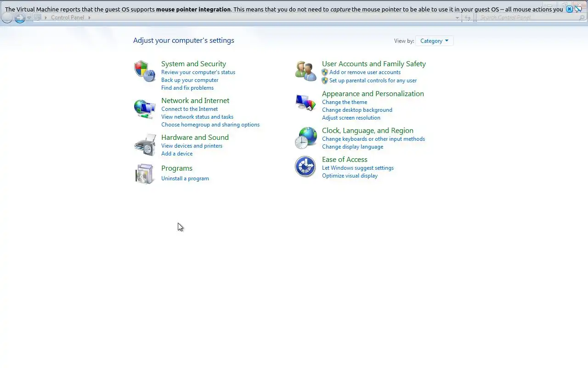Open User Accounts and Family Safety icon
This screenshot has width=588, height=368.
(305, 71)
